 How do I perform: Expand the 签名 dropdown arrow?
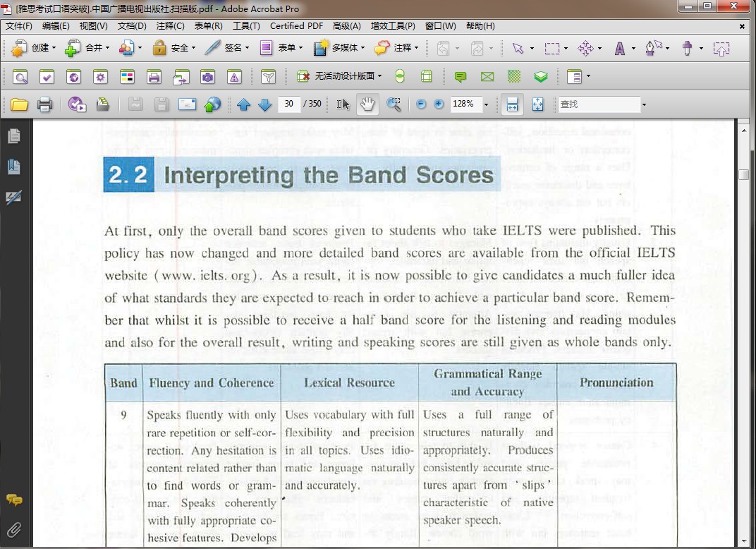click(x=247, y=48)
